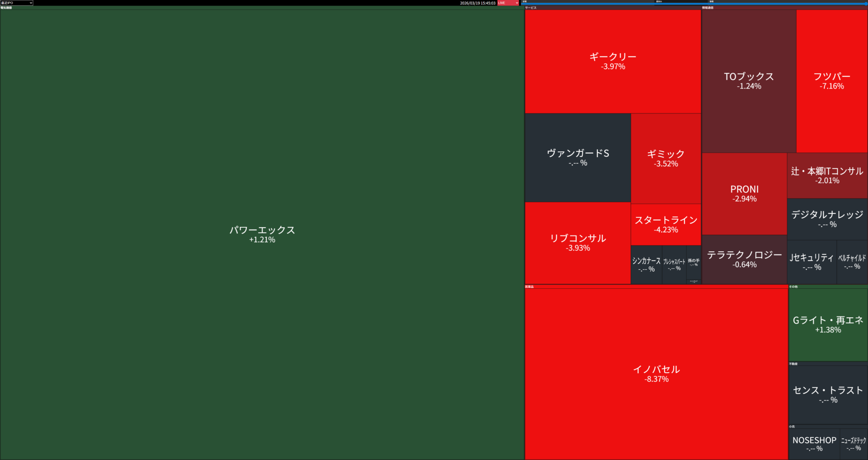The height and width of the screenshot is (460, 868).
Task: Click the blue timeline slider handle
Action: pos(866,4)
